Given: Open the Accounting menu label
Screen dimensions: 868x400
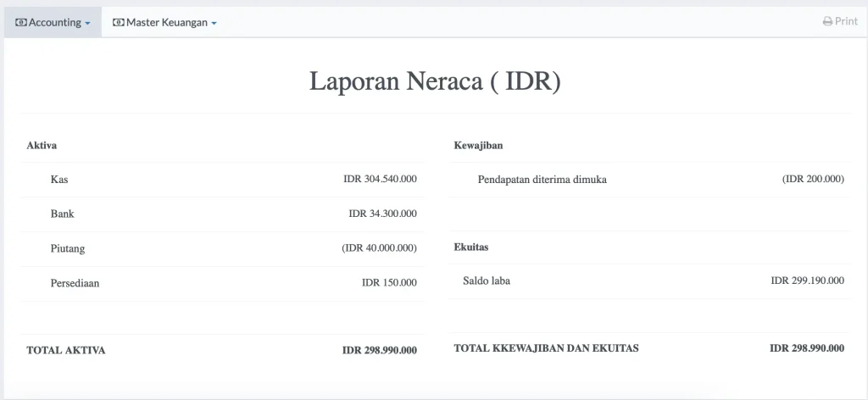Looking at the screenshot, I should tap(55, 23).
